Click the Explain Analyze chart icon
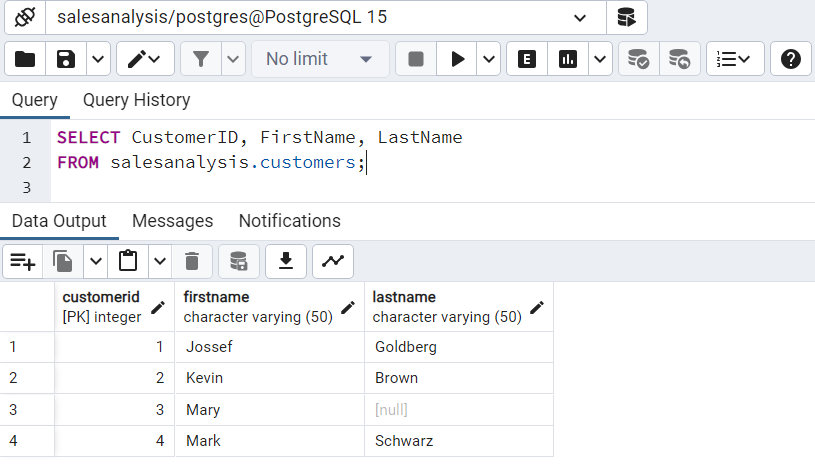The width and height of the screenshot is (815, 471). 568,59
